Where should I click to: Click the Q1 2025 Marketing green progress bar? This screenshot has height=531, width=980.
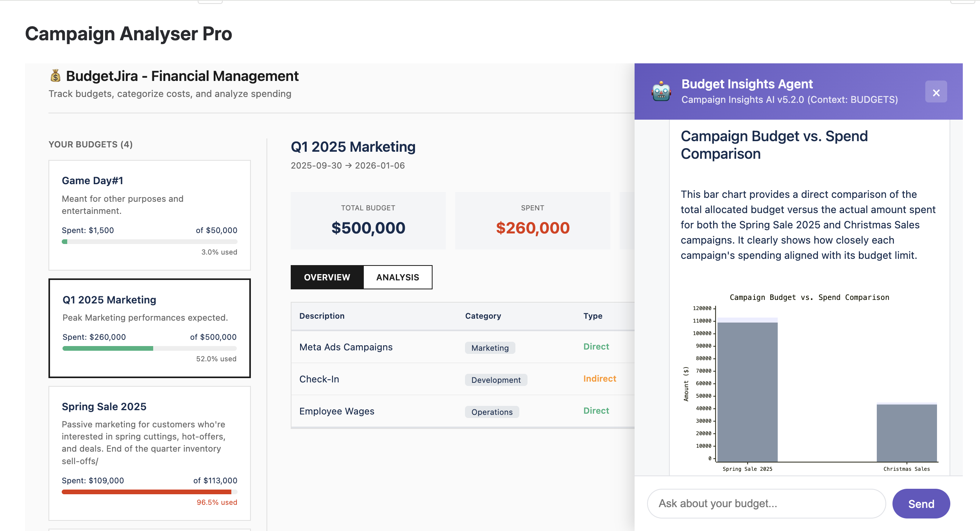pyautogui.click(x=108, y=348)
